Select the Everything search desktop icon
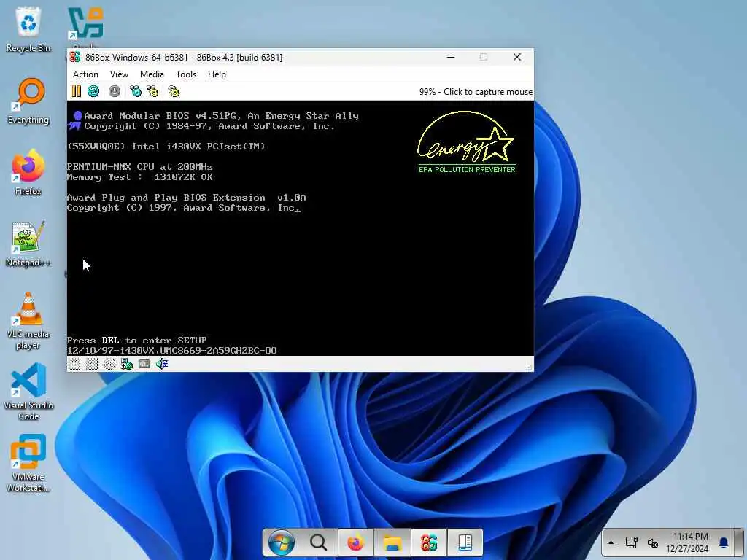The image size is (747, 560). [x=28, y=101]
